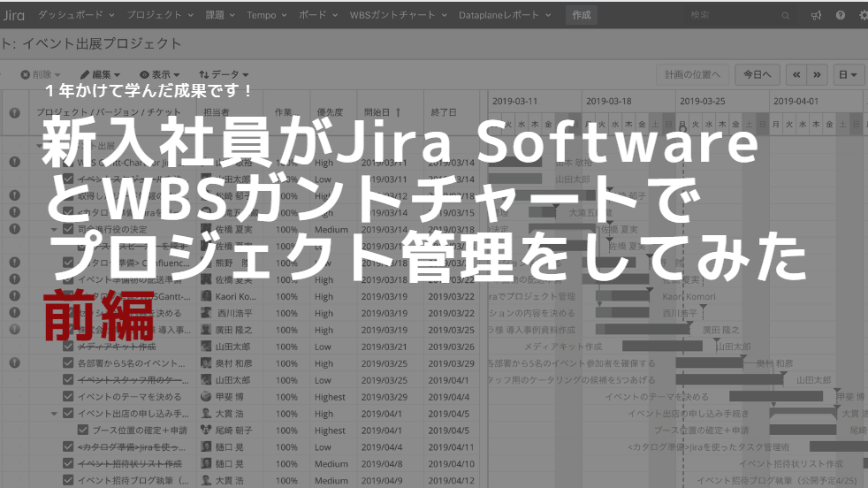Click the 今日へ button
The height and width of the screenshot is (488, 868).
[757, 74]
